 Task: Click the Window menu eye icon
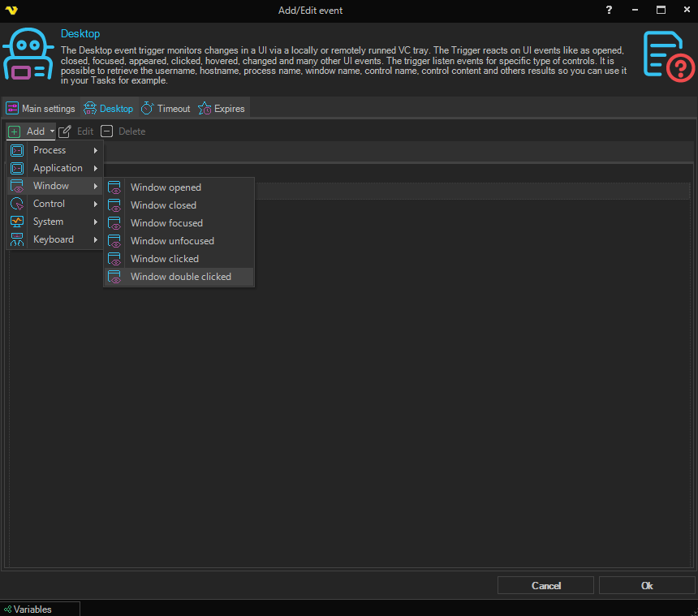(17, 186)
